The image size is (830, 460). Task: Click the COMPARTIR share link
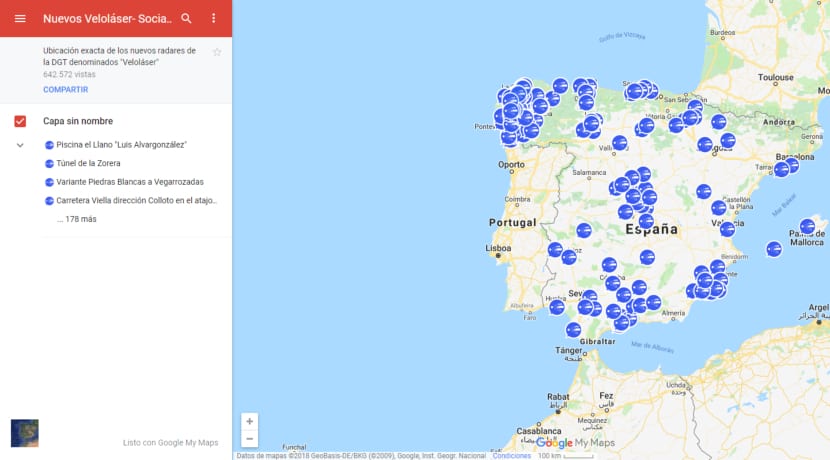tap(65, 90)
